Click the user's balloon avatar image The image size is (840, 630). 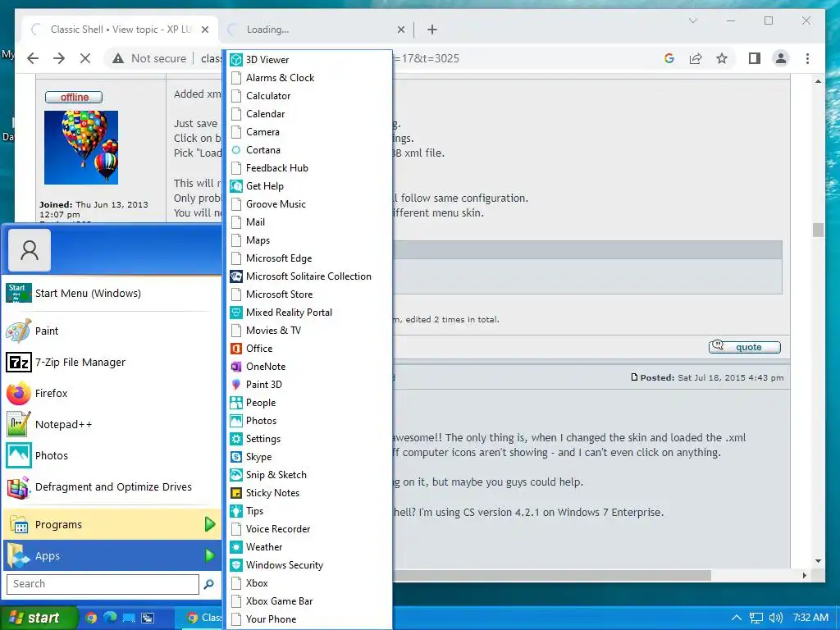(x=81, y=148)
